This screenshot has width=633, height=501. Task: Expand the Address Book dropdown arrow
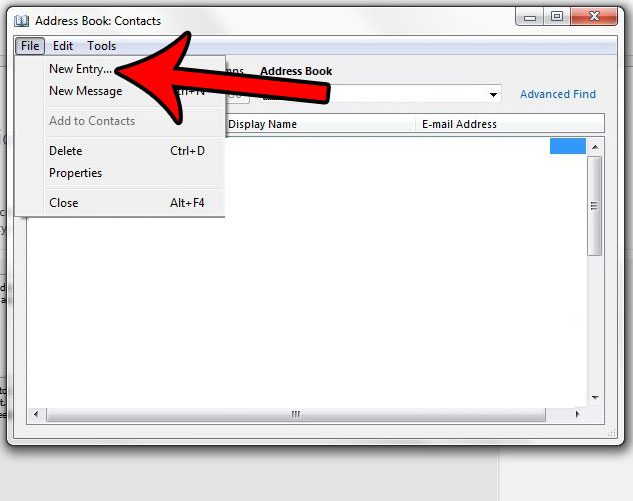(x=493, y=95)
